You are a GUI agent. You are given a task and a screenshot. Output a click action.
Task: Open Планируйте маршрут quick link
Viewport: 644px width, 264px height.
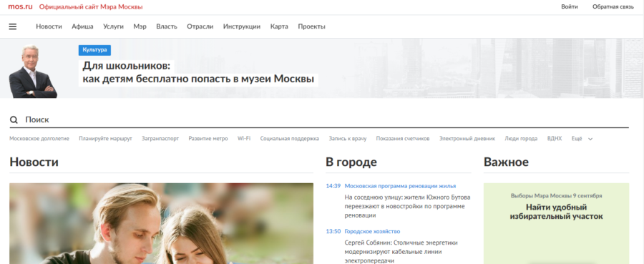pyautogui.click(x=106, y=139)
